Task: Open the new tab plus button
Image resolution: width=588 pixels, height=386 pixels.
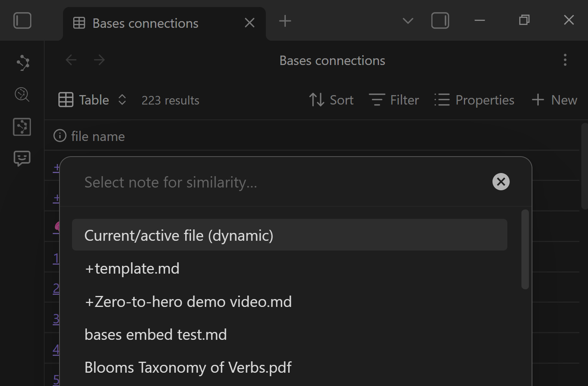Action: [x=285, y=21]
